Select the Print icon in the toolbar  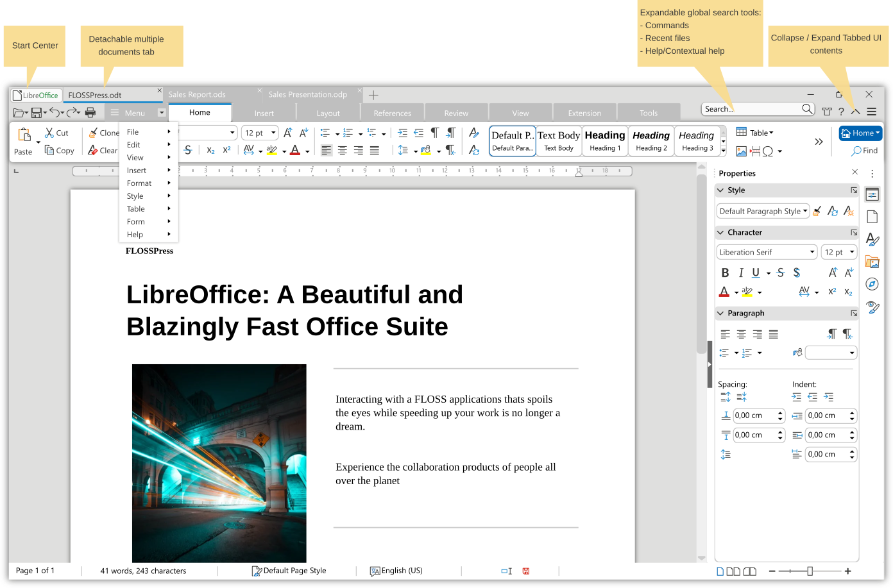90,112
